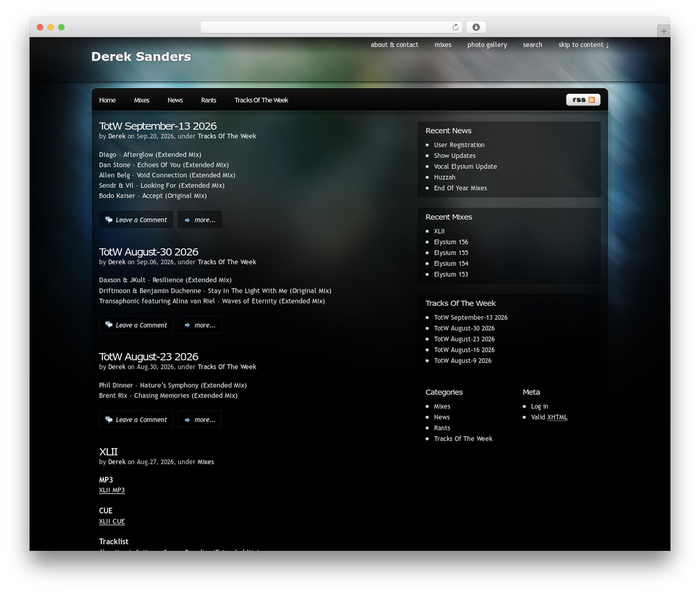Screen dimensions: 700x593
Task: Select the Rants navigation item
Action: coord(208,100)
